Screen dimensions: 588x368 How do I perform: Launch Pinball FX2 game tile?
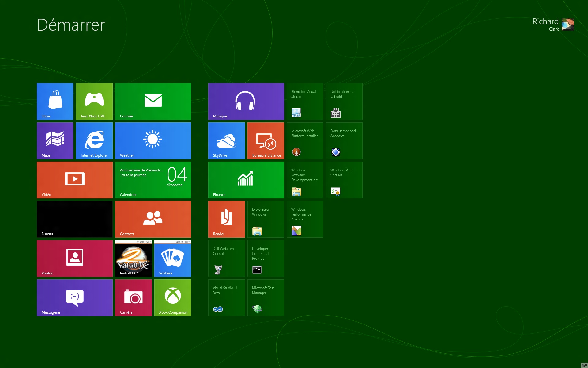click(x=134, y=259)
